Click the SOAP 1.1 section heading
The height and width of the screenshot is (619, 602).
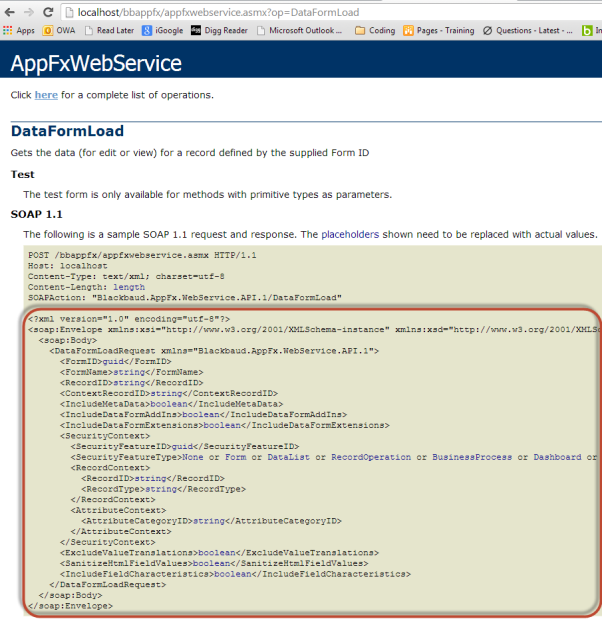[38, 214]
